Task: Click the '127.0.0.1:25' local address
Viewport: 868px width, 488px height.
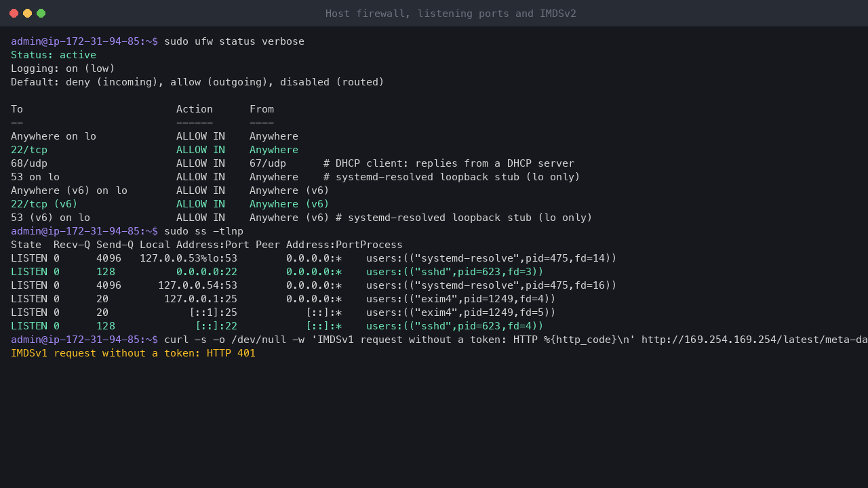Action: [201, 299]
